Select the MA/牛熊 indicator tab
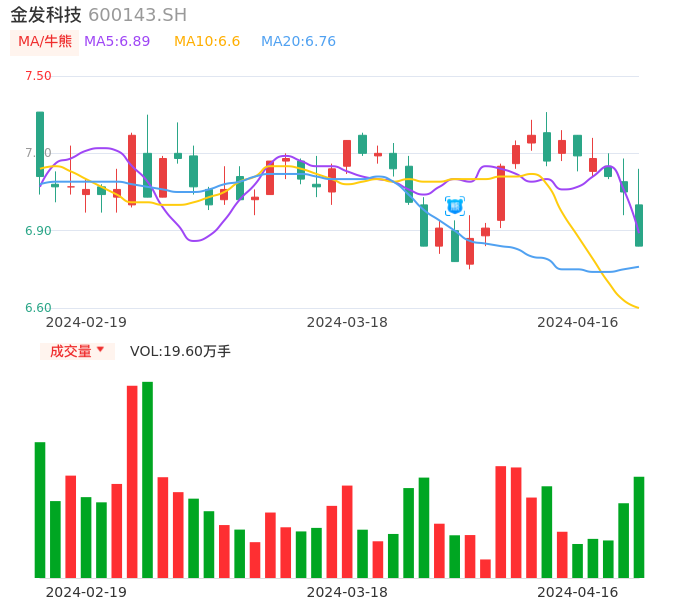The width and height of the screenshot is (686, 606). click(x=45, y=42)
